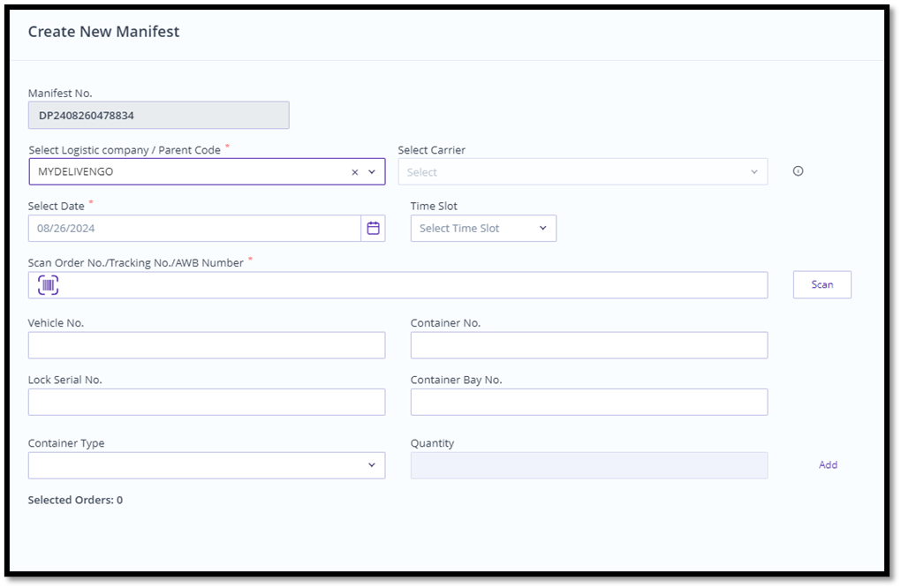The image size is (901, 588).
Task: Click into the Vehicle No. field
Action: click(207, 345)
